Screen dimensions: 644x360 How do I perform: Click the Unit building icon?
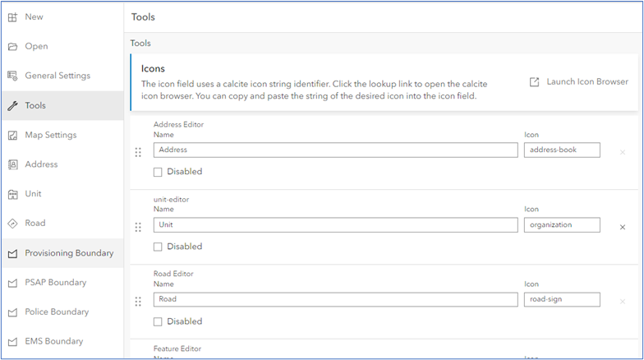[x=13, y=194]
